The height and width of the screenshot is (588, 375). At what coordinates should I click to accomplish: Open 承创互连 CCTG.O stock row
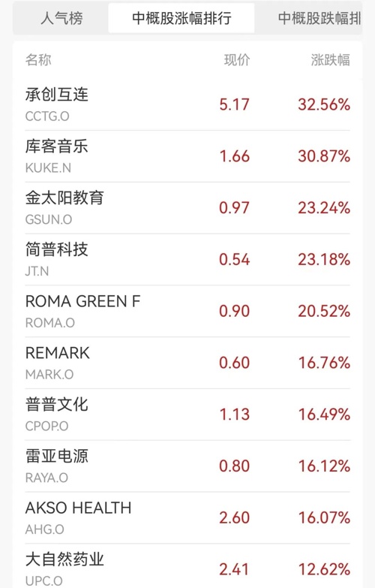(187, 104)
